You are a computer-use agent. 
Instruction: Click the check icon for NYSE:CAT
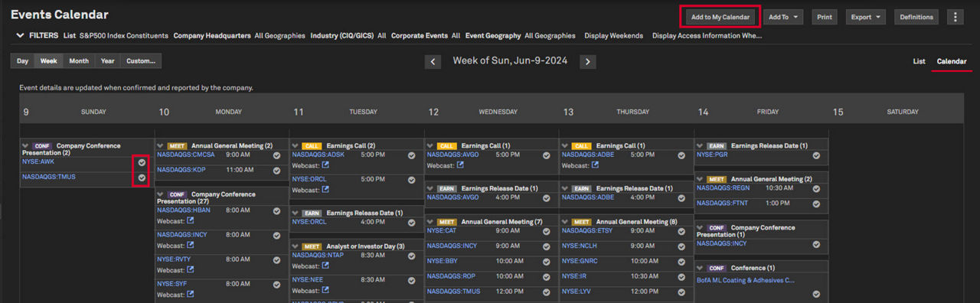[x=547, y=231]
